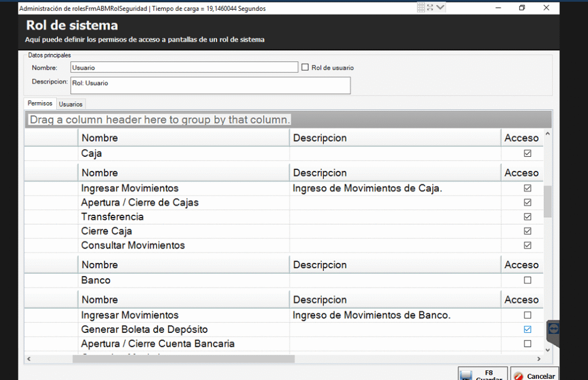Click the horizontal scrollbar thumb of the grid
Image resolution: width=588 pixels, height=380 pixels.
point(183,359)
